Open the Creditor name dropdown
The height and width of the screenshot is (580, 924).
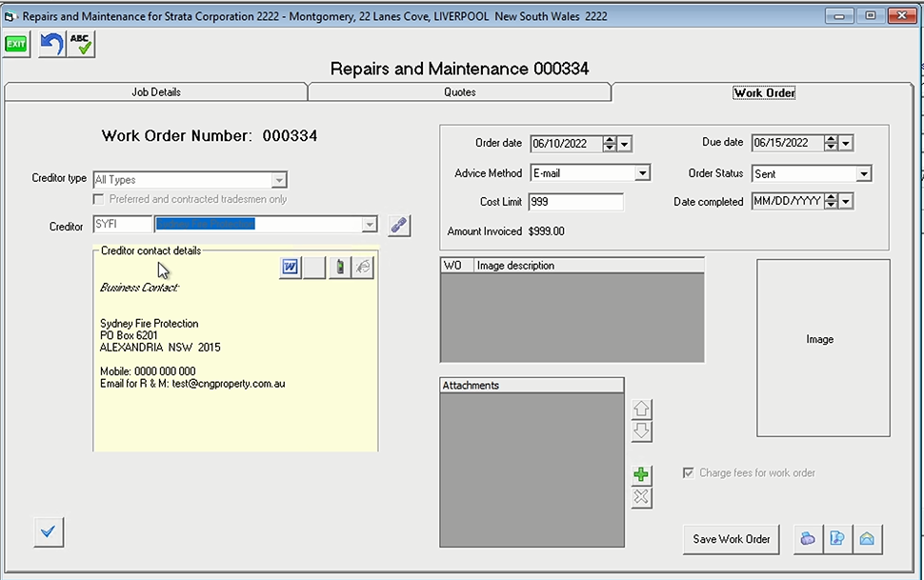[x=369, y=225]
